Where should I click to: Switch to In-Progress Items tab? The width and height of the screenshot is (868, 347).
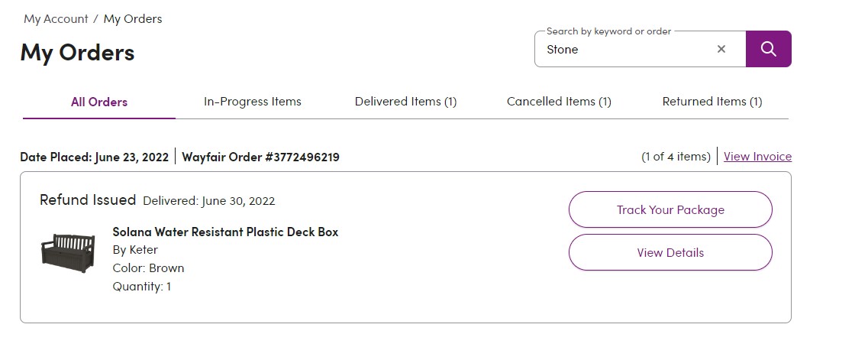click(x=253, y=102)
